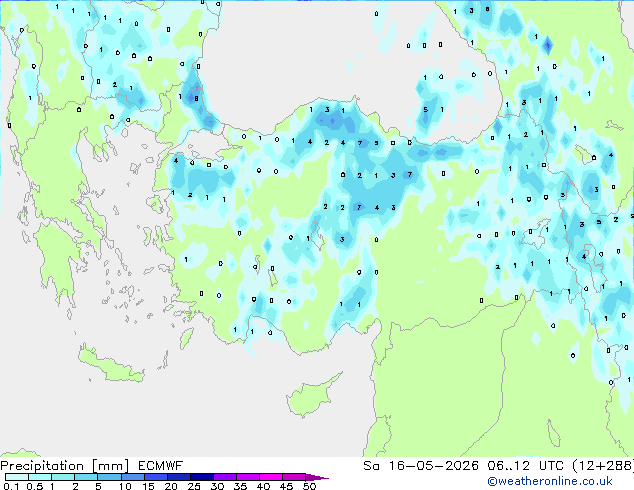
Task: Click the 40–45 mm magenta legend swatch
Action: click(271, 477)
